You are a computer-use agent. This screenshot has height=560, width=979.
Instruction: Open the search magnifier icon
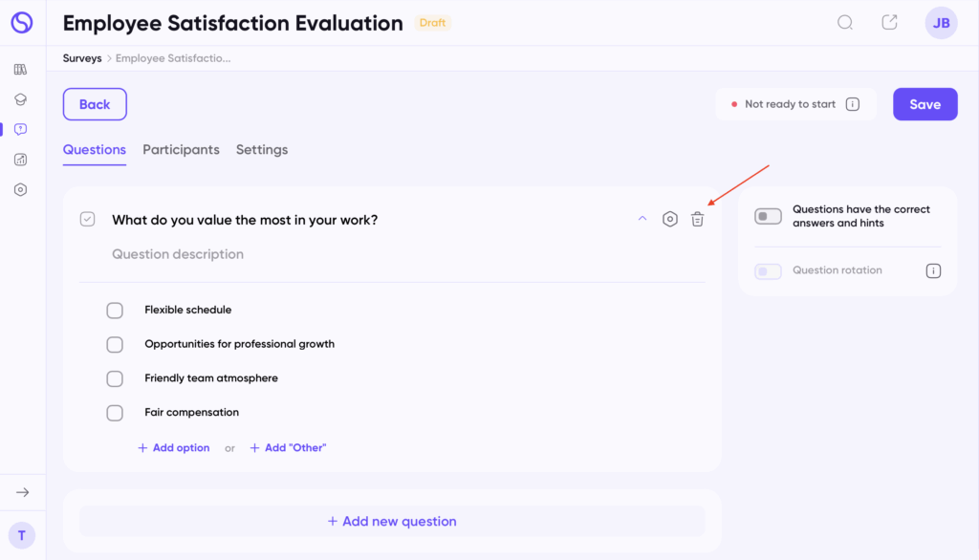[x=845, y=23]
